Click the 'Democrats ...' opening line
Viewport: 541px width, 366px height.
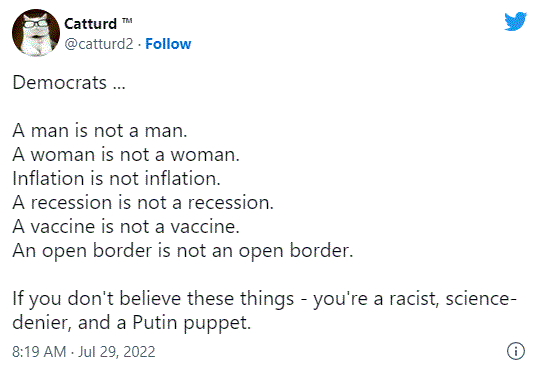click(x=69, y=83)
